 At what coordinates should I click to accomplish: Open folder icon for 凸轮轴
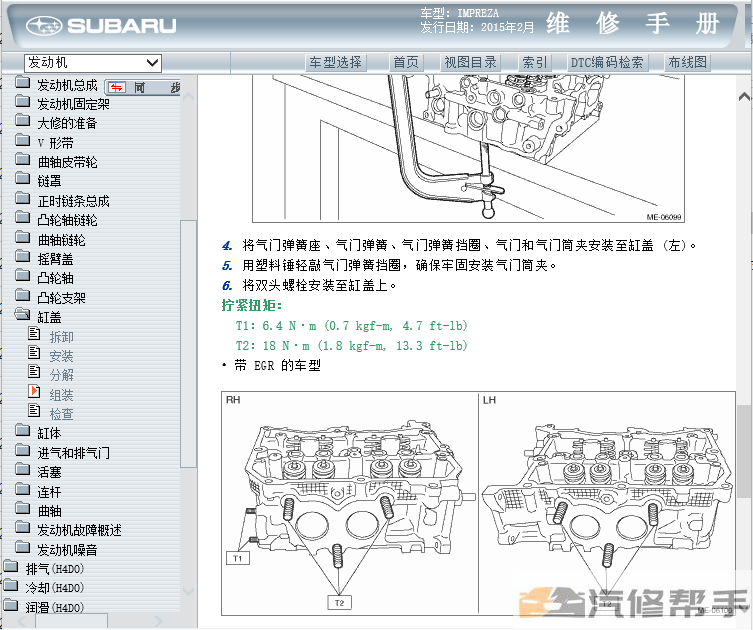click(22, 275)
